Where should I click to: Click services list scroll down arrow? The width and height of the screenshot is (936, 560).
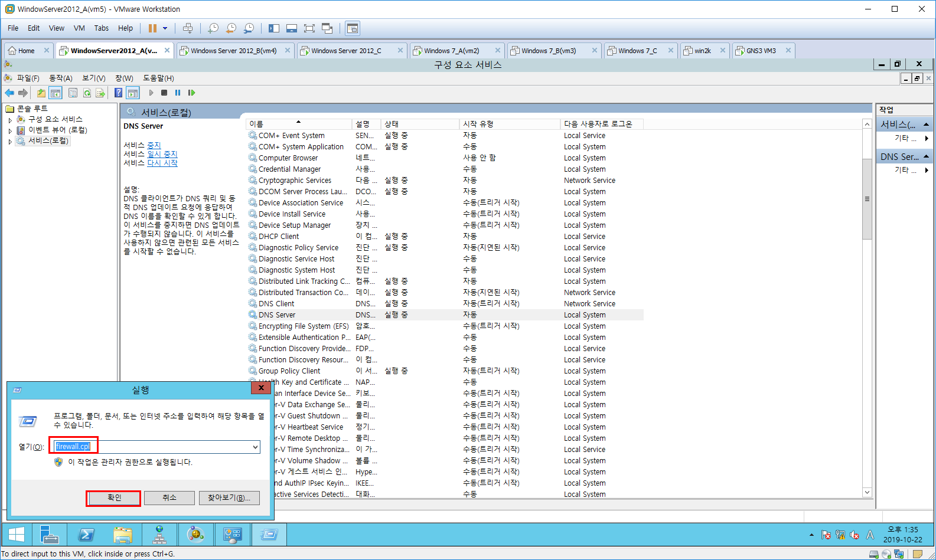[867, 492]
